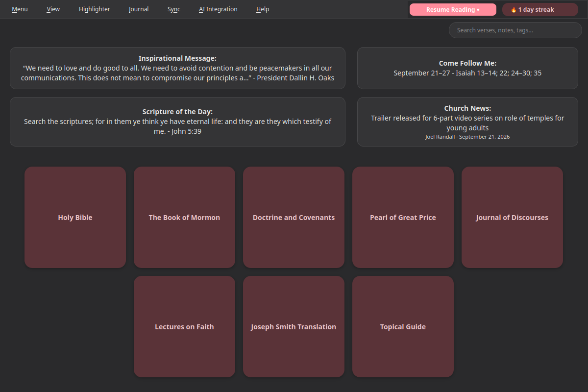Open the Topical Guide tile
The image size is (588, 392).
(x=403, y=327)
